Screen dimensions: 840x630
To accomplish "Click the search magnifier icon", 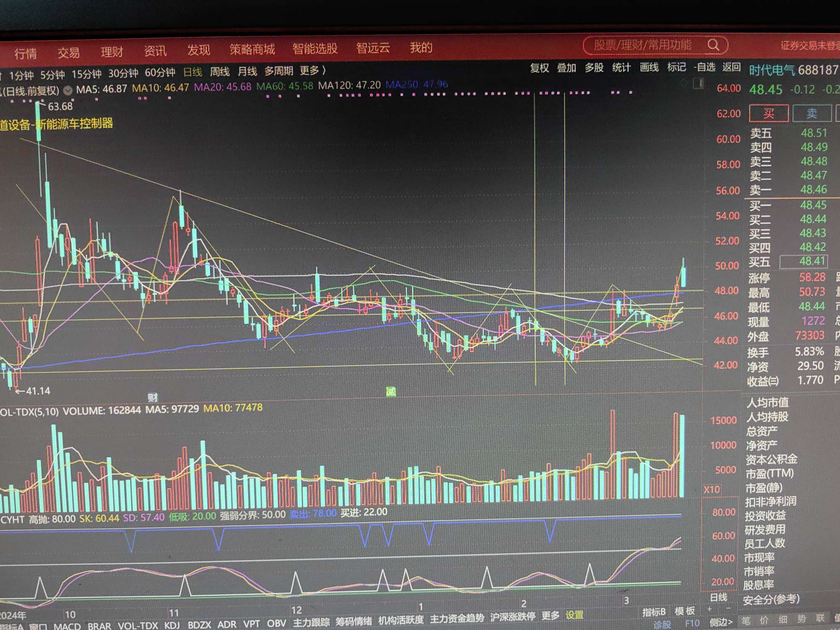I will [713, 45].
